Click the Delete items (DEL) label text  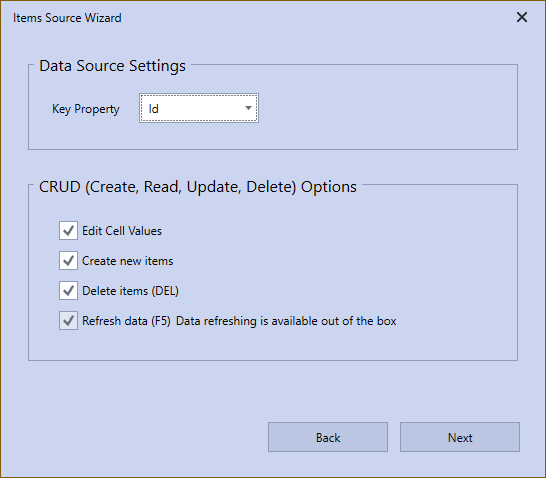click(x=130, y=291)
